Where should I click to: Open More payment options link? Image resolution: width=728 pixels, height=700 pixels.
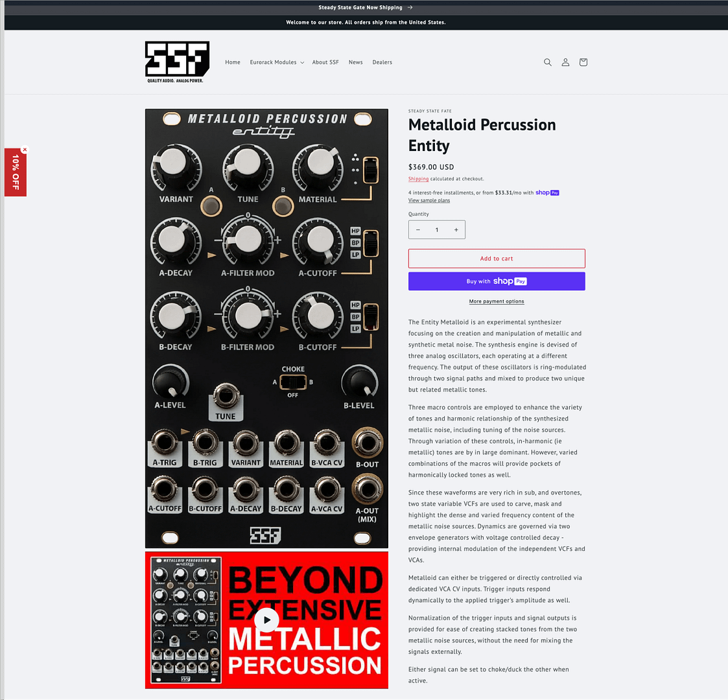tap(497, 301)
